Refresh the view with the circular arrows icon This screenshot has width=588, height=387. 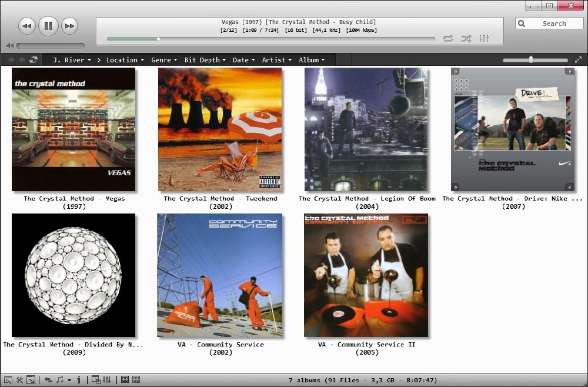click(x=34, y=59)
